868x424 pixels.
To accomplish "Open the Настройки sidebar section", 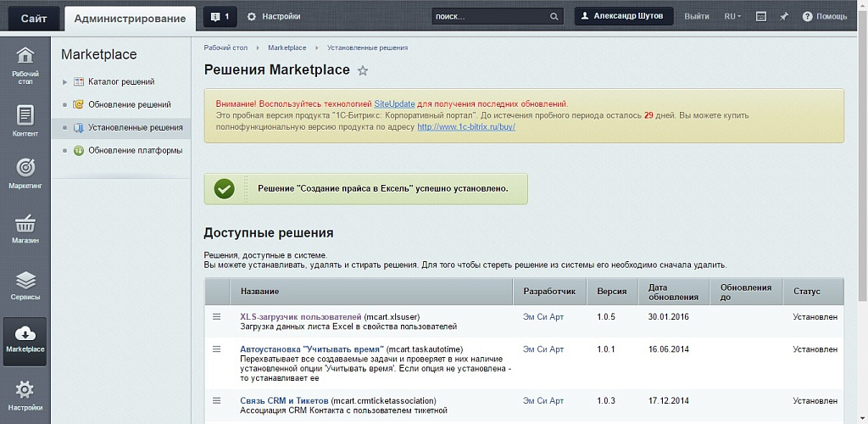I will coord(25,395).
